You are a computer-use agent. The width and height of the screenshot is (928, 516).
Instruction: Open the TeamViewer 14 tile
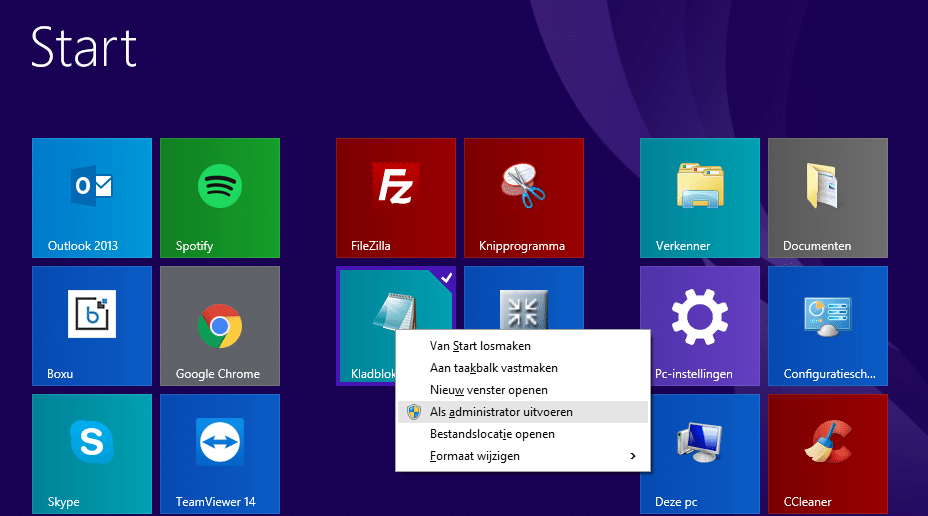coord(220,454)
